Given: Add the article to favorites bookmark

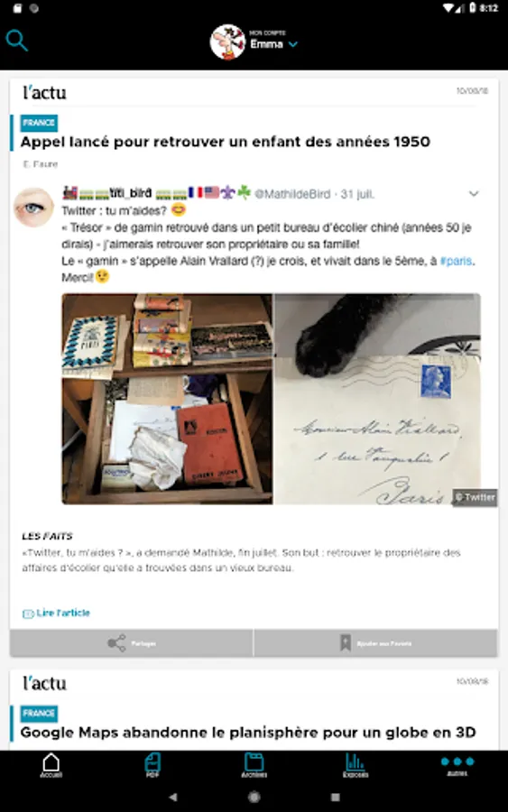Looking at the screenshot, I should point(376,643).
